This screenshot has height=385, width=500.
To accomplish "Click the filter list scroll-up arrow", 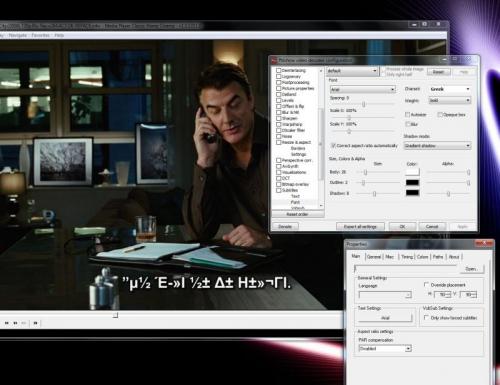I will point(321,71).
